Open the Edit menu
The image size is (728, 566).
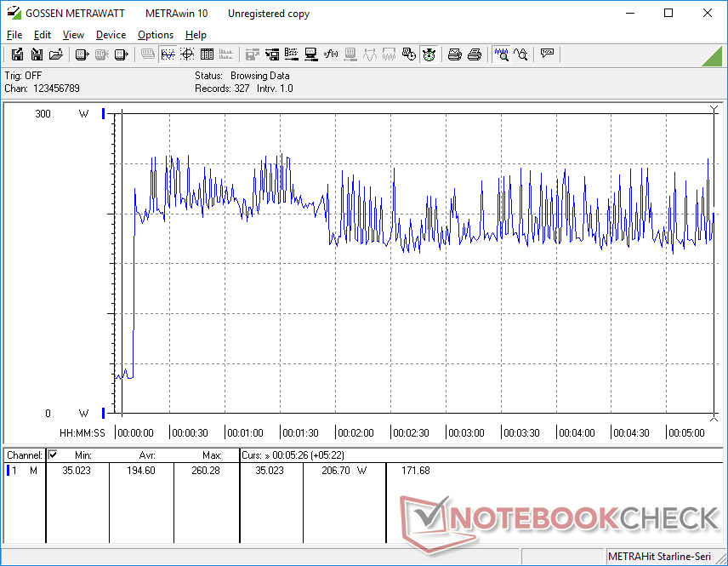pos(43,35)
